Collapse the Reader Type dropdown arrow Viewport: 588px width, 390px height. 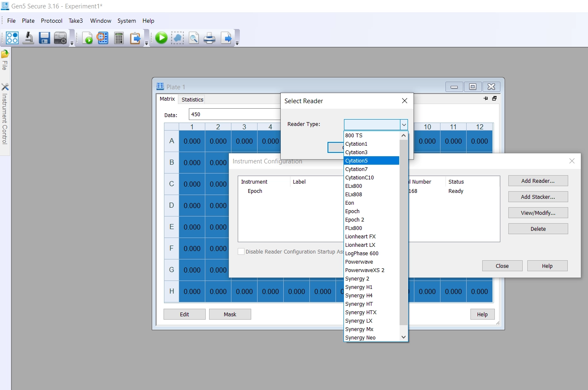tap(404, 125)
